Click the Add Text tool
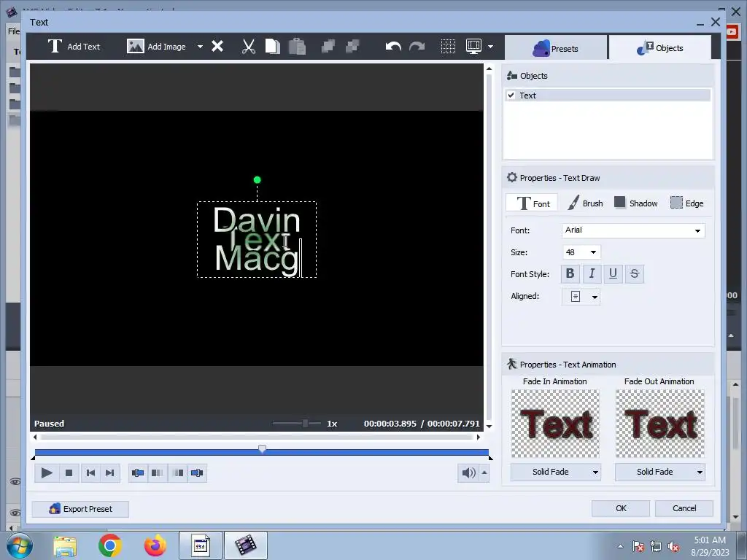 point(74,46)
